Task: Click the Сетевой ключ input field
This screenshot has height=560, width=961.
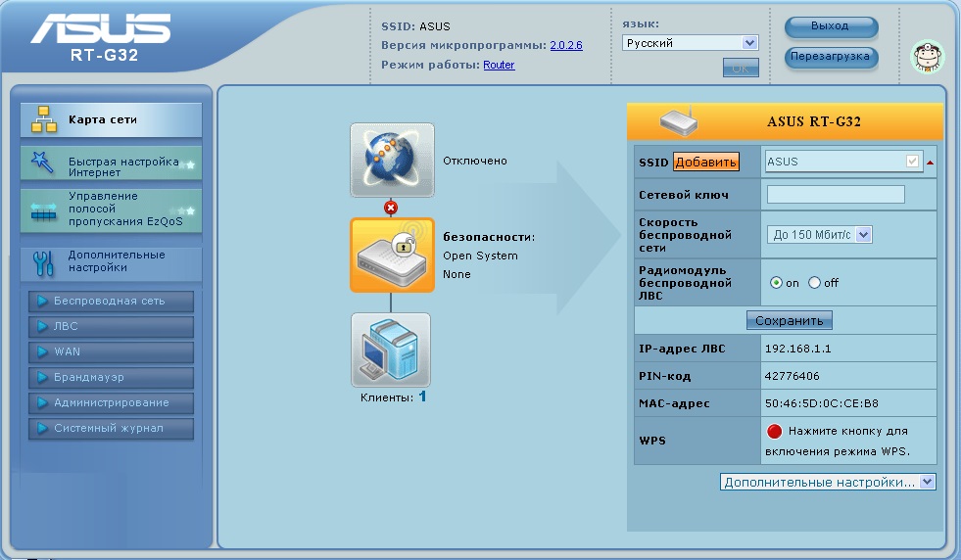Action: (836, 194)
